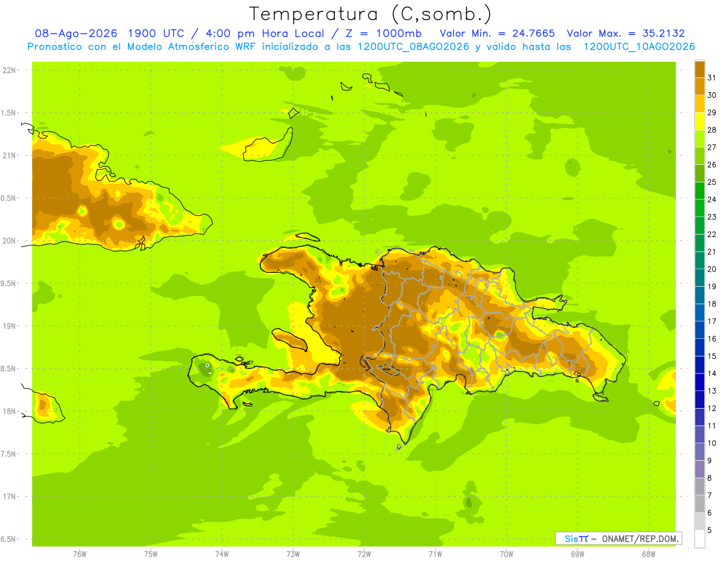The image size is (728, 562).
Task: Click legend value 31
Action: (x=712, y=78)
